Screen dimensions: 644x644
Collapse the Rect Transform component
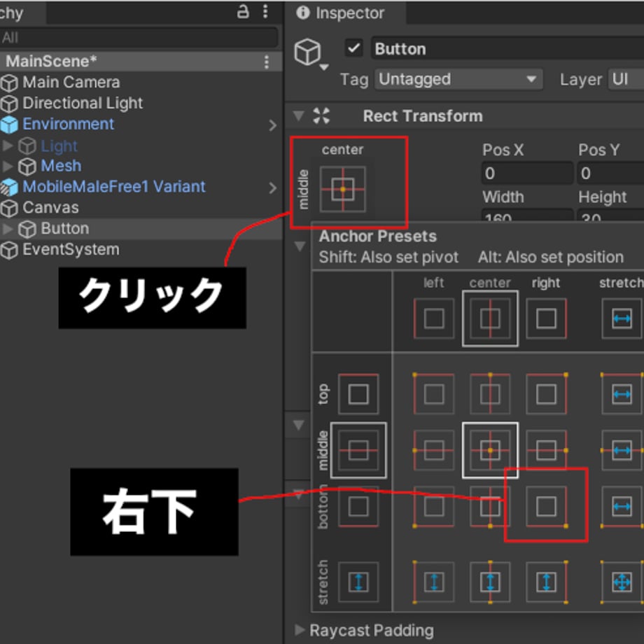click(x=299, y=116)
